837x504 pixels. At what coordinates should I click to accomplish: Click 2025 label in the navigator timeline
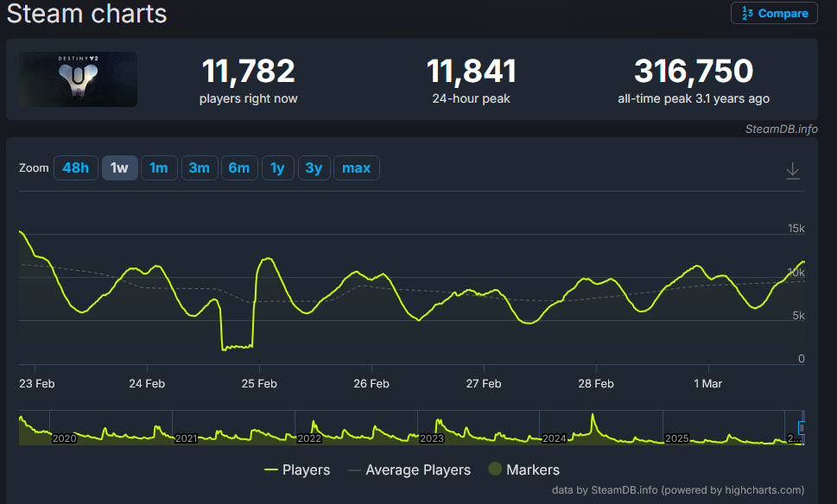click(677, 438)
